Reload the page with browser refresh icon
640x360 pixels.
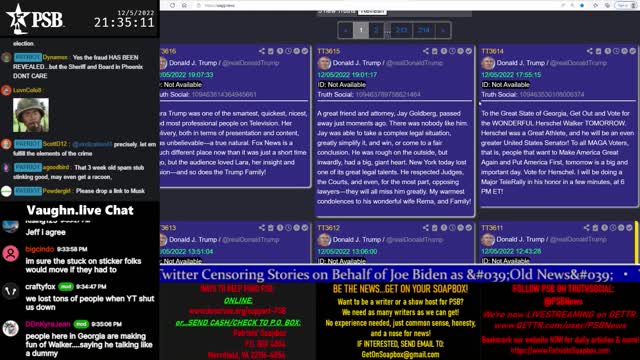point(173,5)
